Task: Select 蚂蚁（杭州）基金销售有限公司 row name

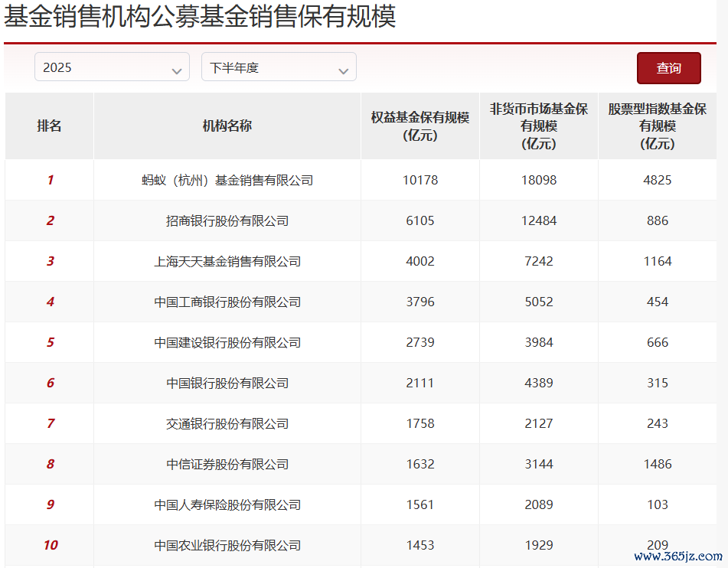Action: [227, 180]
